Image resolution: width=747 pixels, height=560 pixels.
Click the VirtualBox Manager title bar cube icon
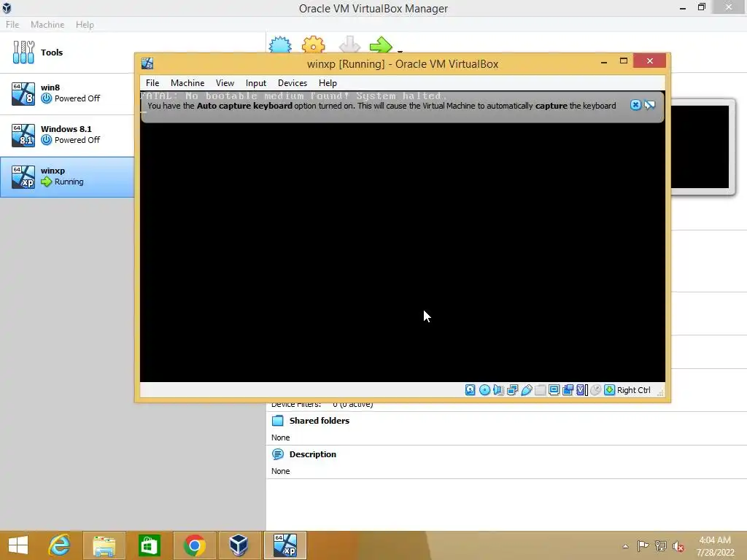(x=7, y=7)
